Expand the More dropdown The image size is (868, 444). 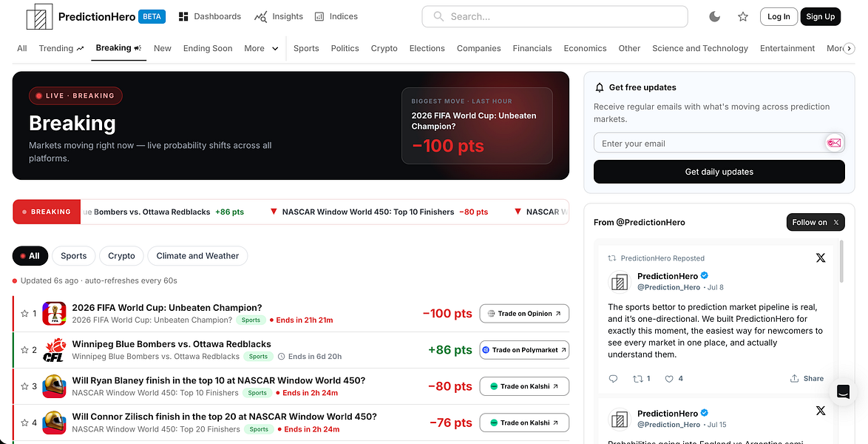(261, 48)
